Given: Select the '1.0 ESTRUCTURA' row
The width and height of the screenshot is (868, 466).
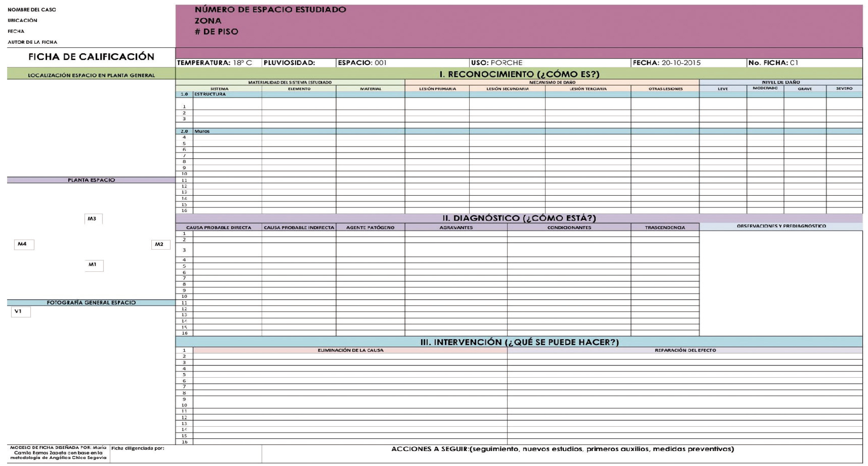Looking at the screenshot, I should pos(519,94).
